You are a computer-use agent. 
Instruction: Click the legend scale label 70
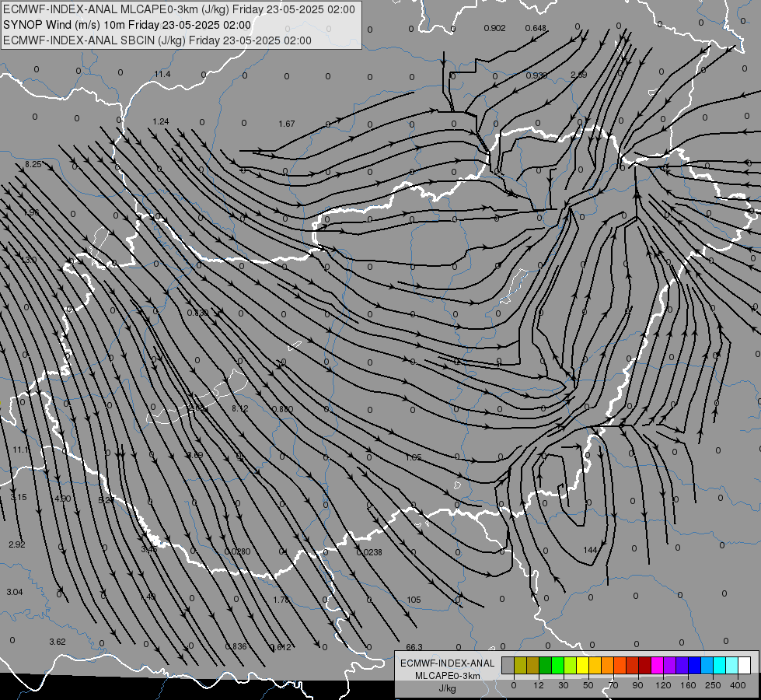pos(613,685)
